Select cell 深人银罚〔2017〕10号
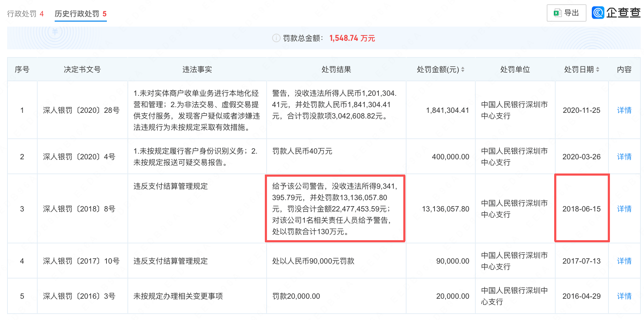 click(x=81, y=261)
